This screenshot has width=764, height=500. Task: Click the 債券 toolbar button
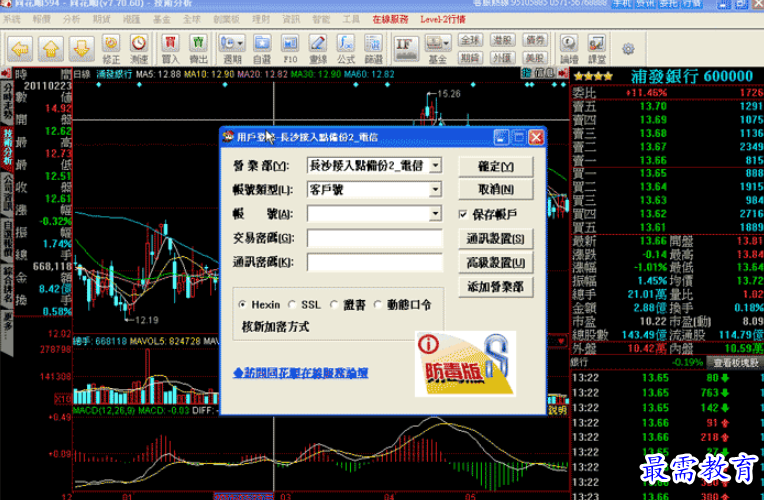click(x=535, y=40)
